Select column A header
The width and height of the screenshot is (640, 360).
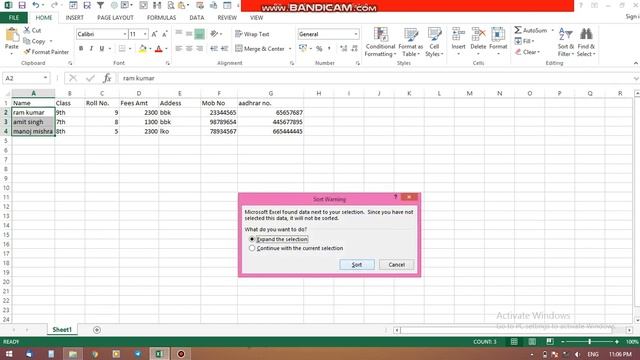pos(33,93)
